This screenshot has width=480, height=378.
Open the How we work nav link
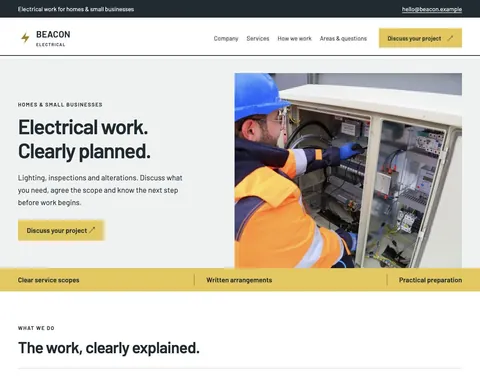pyautogui.click(x=294, y=38)
